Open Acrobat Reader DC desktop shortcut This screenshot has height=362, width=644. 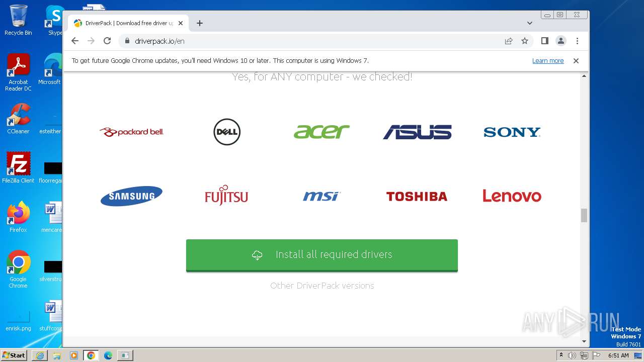(x=18, y=72)
